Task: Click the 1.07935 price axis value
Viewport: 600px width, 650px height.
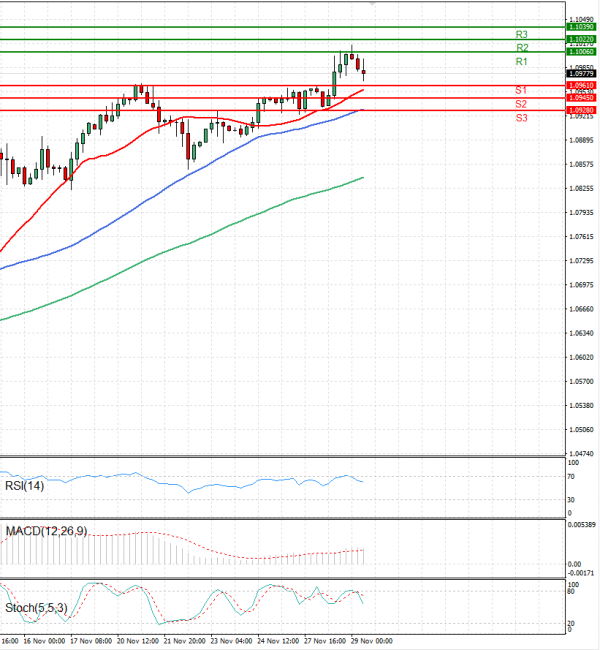Action: (581, 213)
